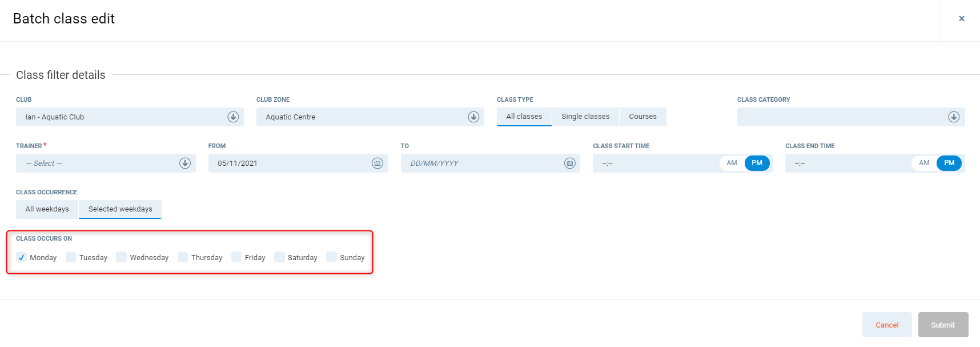Viewport: 980px width, 347px height.
Task: Select the Saturday checkbox
Action: (279, 257)
